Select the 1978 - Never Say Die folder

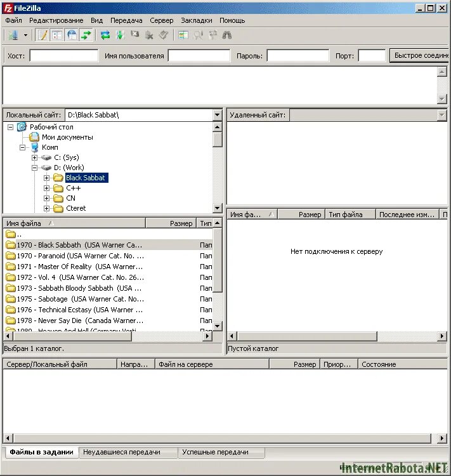click(x=108, y=321)
